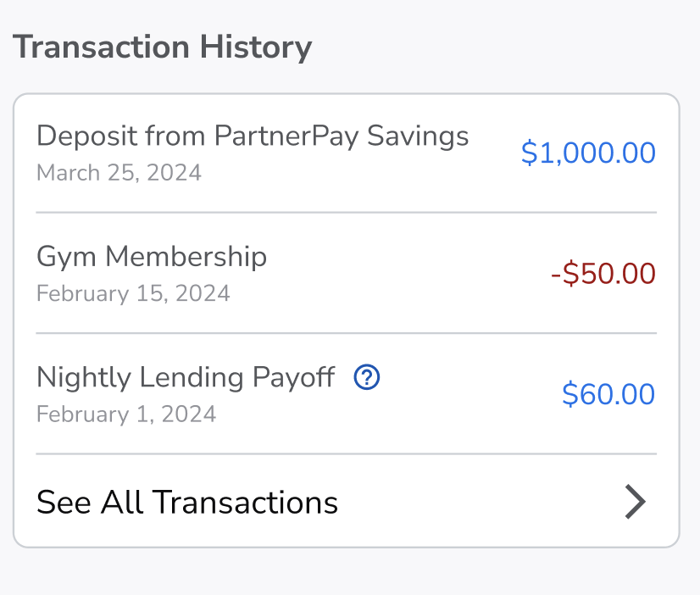The image size is (700, 595).
Task: Click the $60.00 payoff amount
Action: coord(608,394)
